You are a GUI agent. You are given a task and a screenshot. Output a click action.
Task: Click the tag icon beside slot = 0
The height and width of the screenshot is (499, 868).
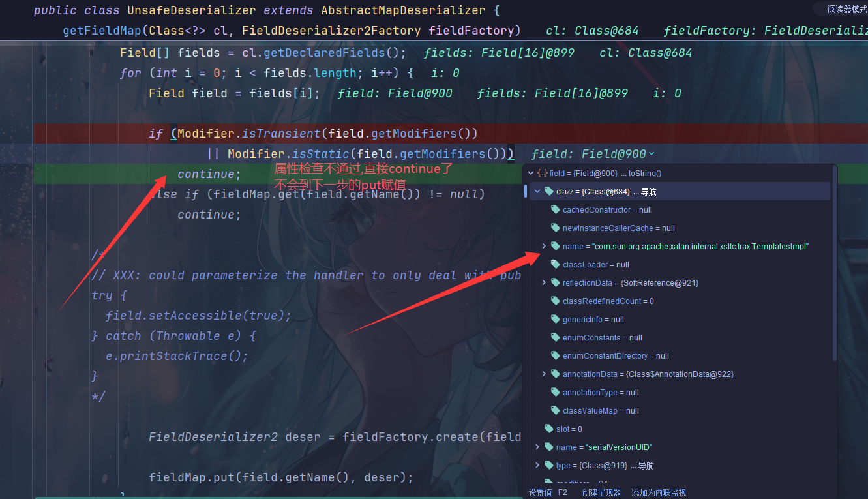tap(549, 429)
